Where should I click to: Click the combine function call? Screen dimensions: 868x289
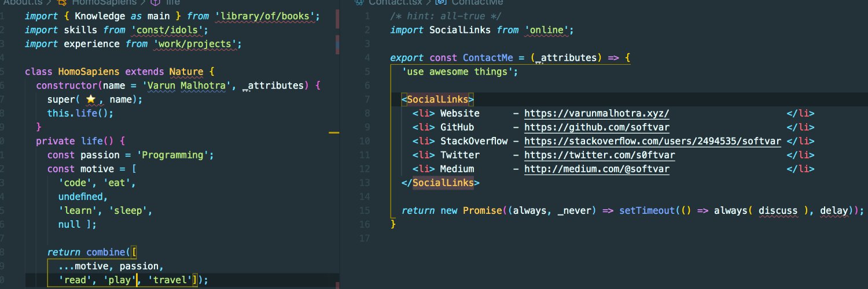[105, 252]
